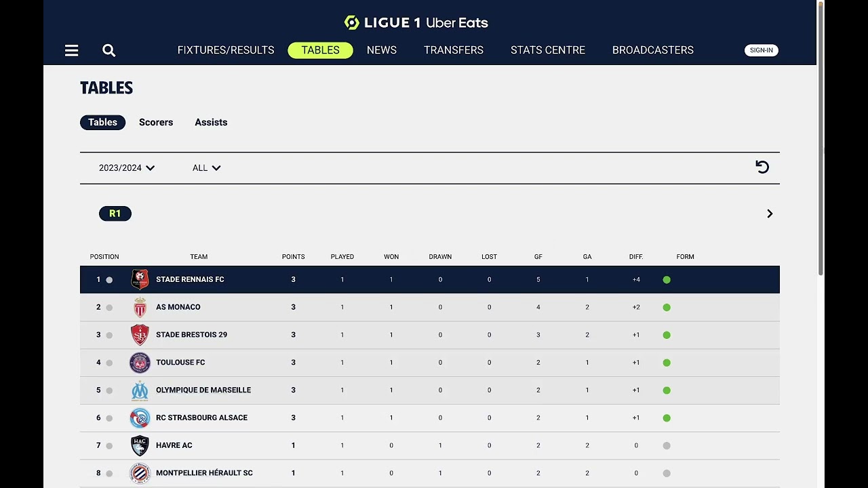Switch to the Assists tab
Viewport: 868px width, 488px height.
click(x=211, y=122)
